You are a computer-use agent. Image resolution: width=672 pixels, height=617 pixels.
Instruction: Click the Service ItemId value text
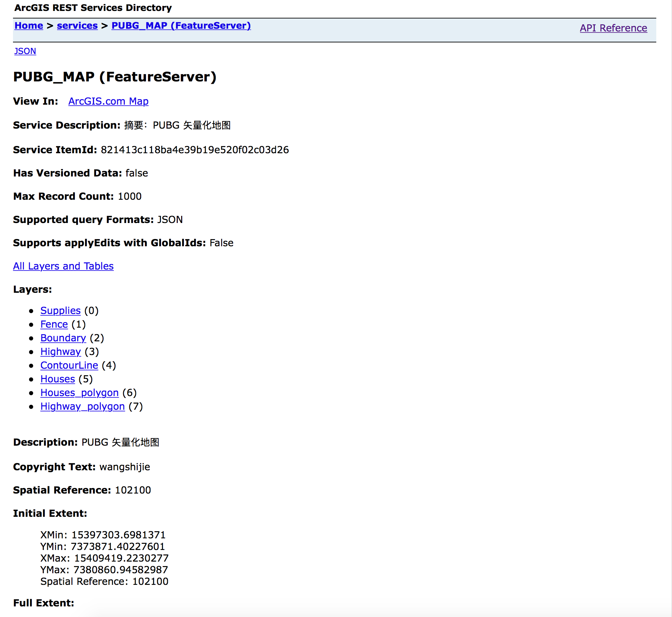pyautogui.click(x=194, y=150)
